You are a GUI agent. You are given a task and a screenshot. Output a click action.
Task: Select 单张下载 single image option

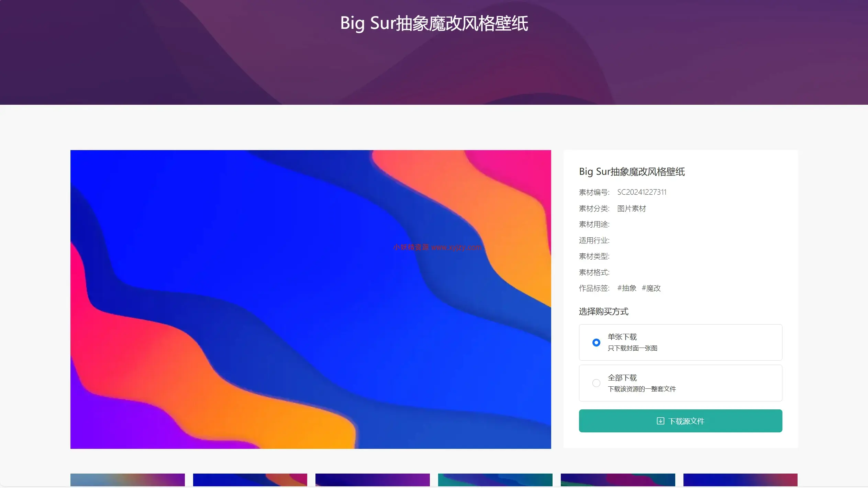pos(596,342)
